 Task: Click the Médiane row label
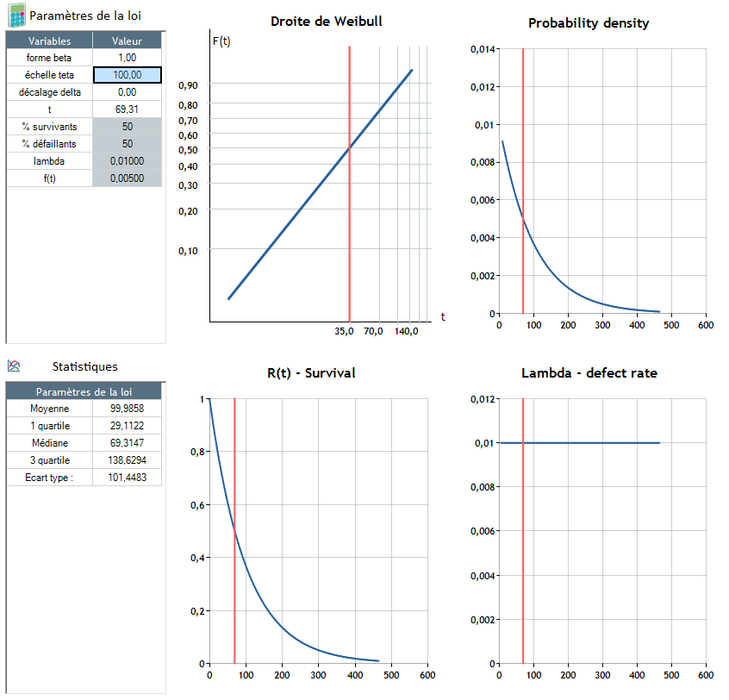point(50,443)
